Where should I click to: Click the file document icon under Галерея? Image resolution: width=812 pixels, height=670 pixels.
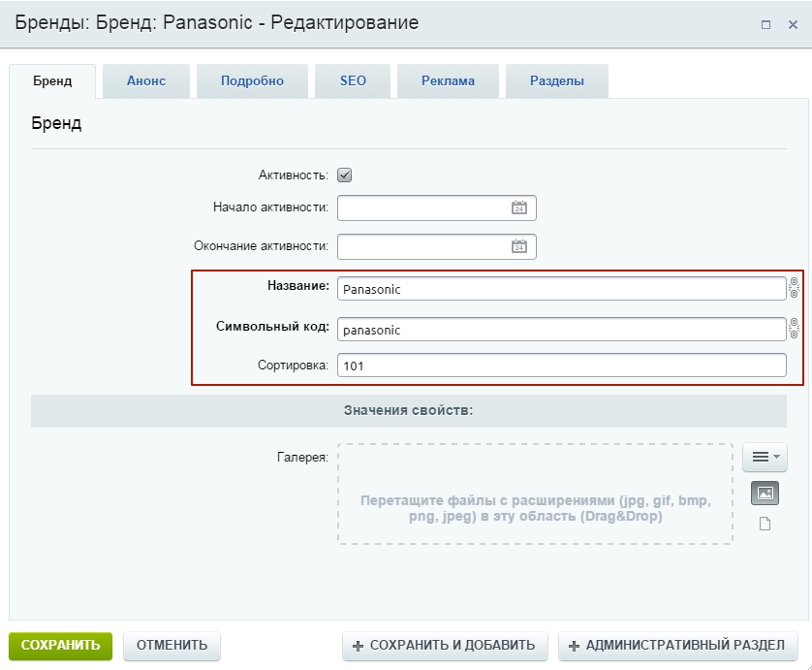765,524
